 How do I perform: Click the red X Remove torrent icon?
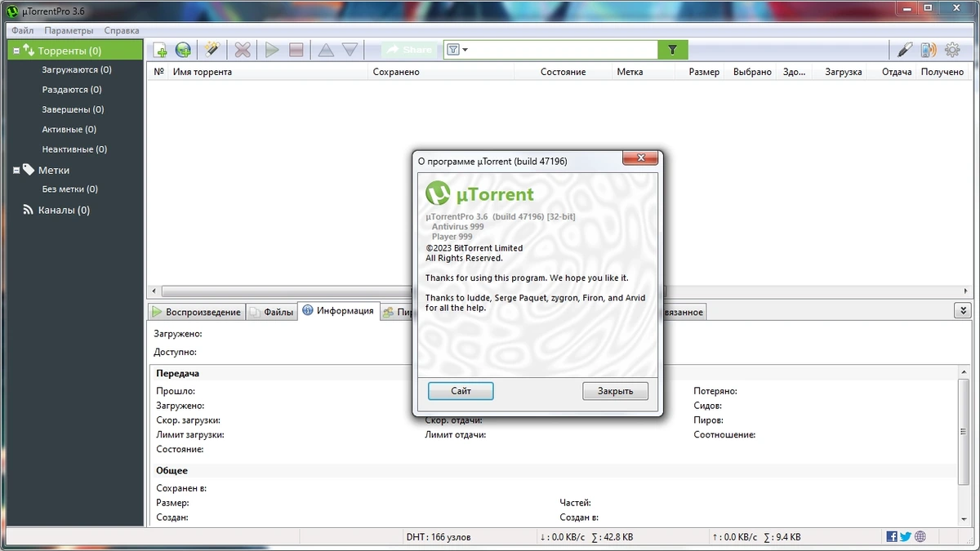point(243,50)
